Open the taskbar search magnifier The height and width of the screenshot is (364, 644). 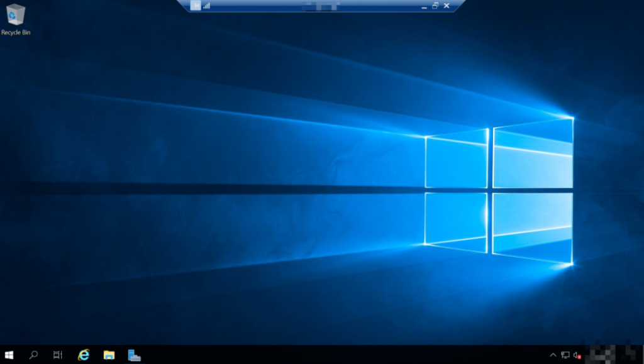click(33, 355)
